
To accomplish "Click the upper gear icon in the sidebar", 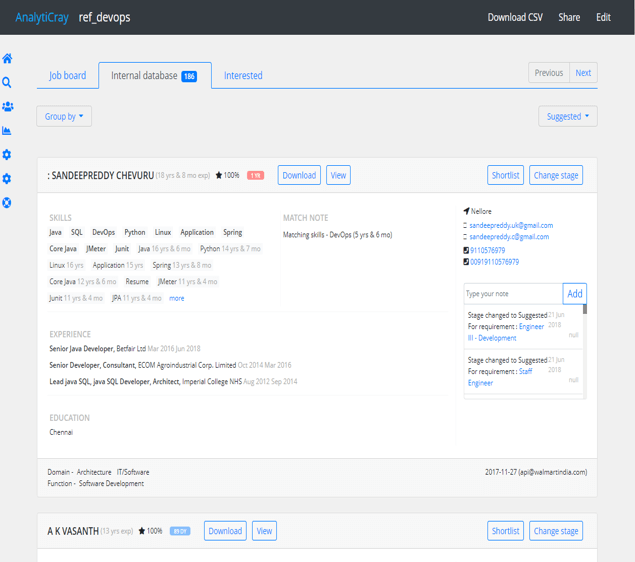I will point(7,155).
